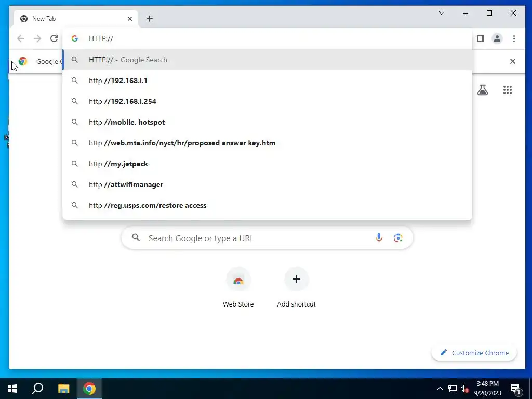Open the Chrome Labs flask icon
532x399 pixels.
483,90
